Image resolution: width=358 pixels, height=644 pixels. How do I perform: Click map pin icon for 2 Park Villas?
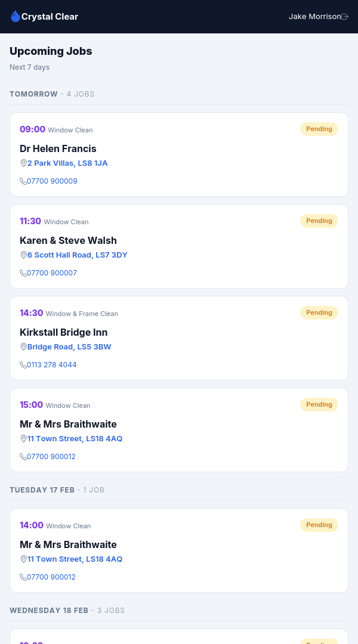tap(23, 163)
